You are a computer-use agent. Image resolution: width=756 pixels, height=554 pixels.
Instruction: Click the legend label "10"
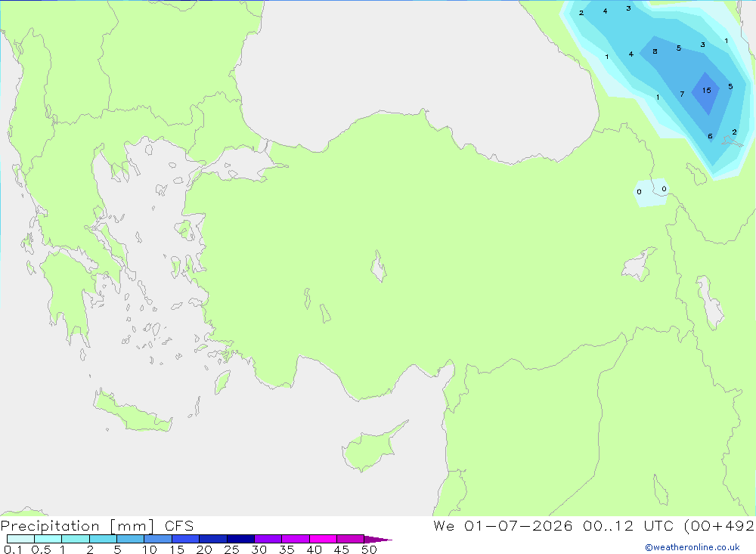pos(150,549)
